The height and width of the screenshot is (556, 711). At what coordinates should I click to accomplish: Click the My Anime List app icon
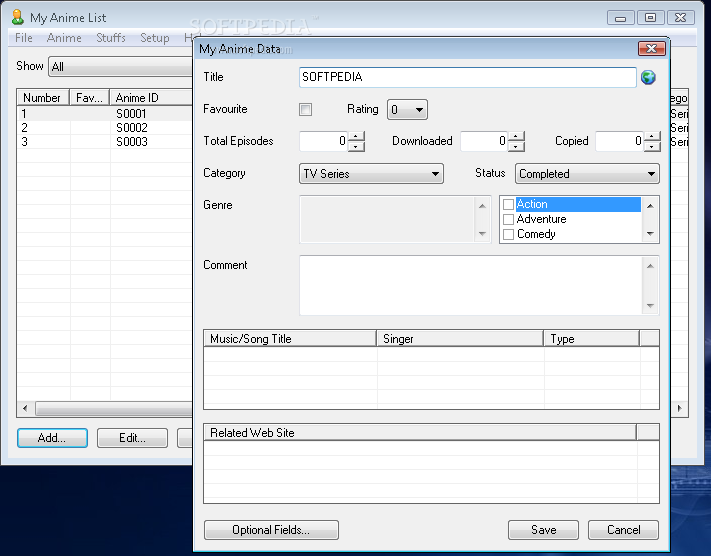click(18, 17)
